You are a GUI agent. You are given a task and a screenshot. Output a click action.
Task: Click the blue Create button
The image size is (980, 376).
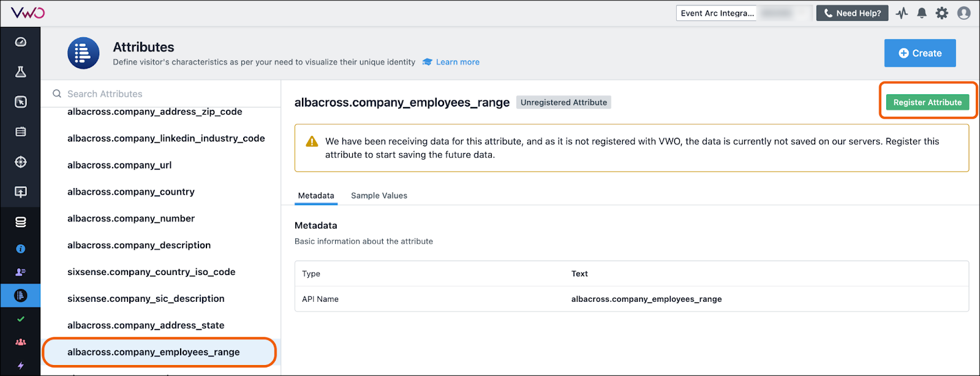click(920, 53)
